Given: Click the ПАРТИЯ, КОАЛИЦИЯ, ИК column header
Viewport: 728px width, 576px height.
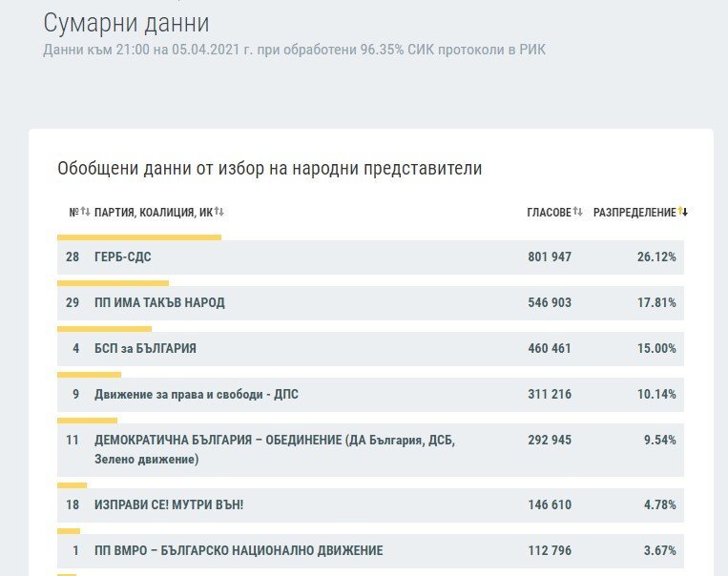Looking at the screenshot, I should pos(154,213).
